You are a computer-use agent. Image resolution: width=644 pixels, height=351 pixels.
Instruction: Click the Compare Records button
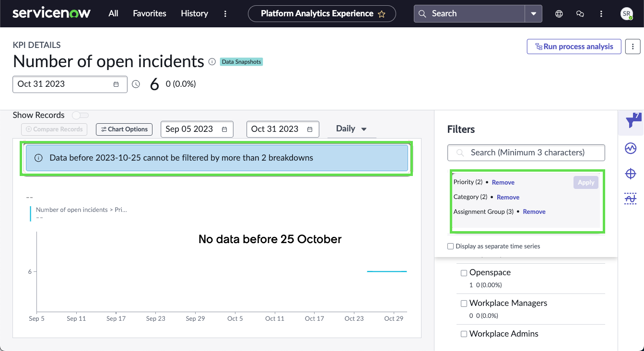click(55, 129)
